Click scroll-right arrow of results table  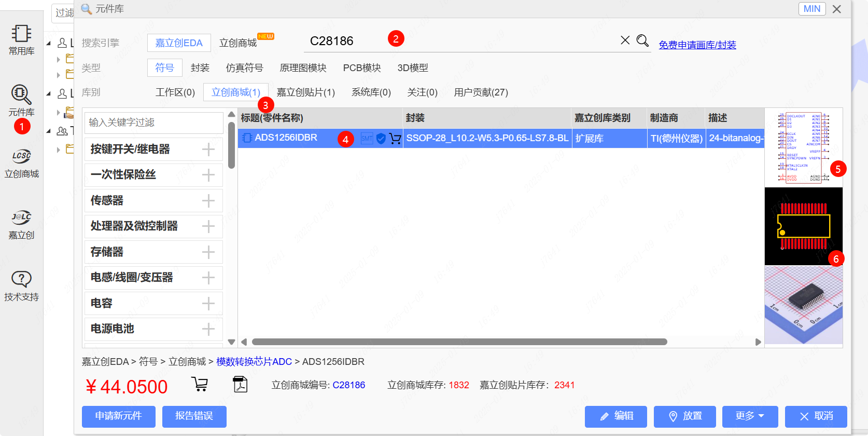(758, 342)
